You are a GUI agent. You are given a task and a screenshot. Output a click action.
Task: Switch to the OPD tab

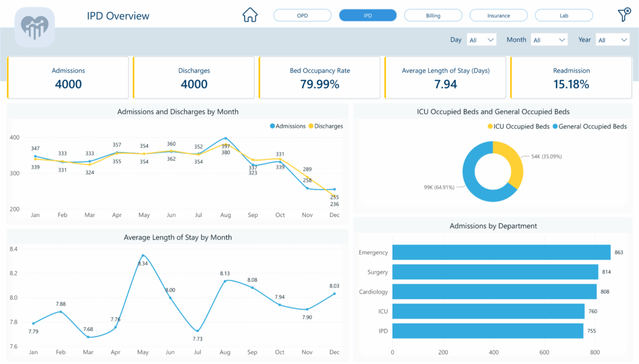[x=302, y=14]
